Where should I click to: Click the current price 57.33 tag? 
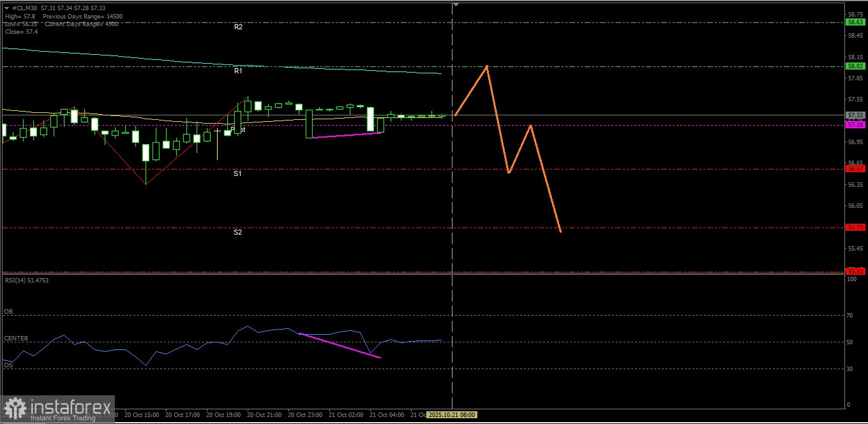pyautogui.click(x=855, y=115)
